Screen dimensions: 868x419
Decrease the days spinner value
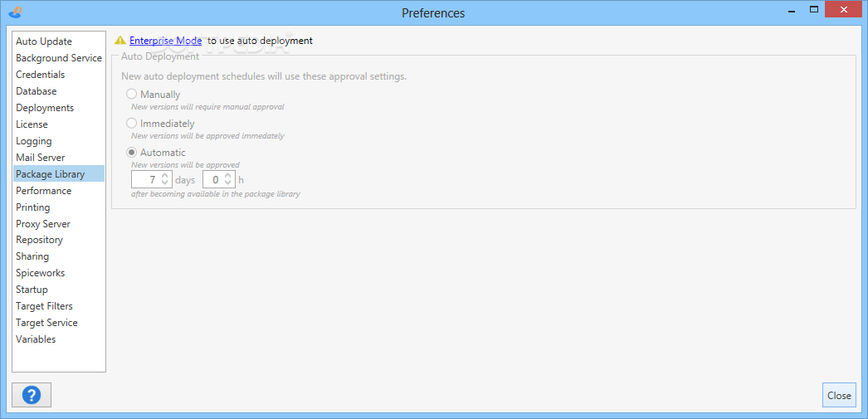point(165,183)
